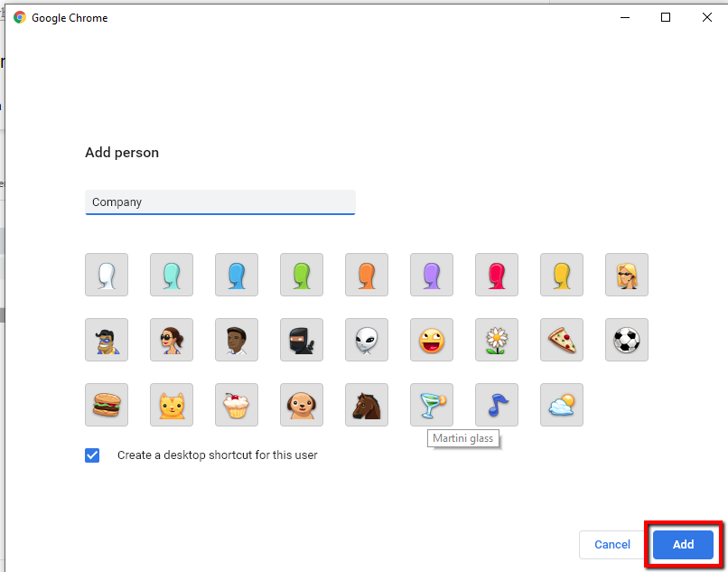This screenshot has height=572, width=728.
Task: Maximize the Google Chrome window
Action: pos(666,18)
